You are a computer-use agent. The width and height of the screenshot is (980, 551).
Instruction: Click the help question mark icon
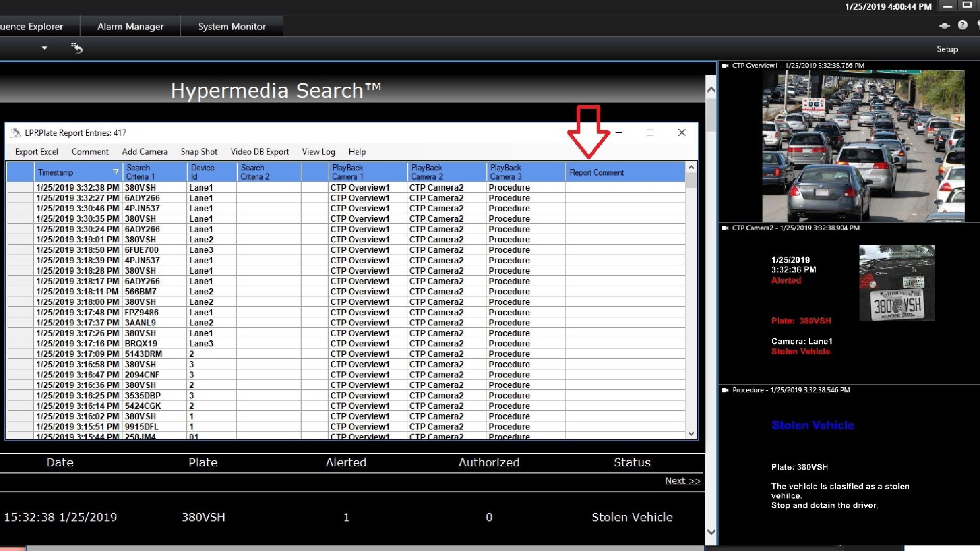coord(963,25)
